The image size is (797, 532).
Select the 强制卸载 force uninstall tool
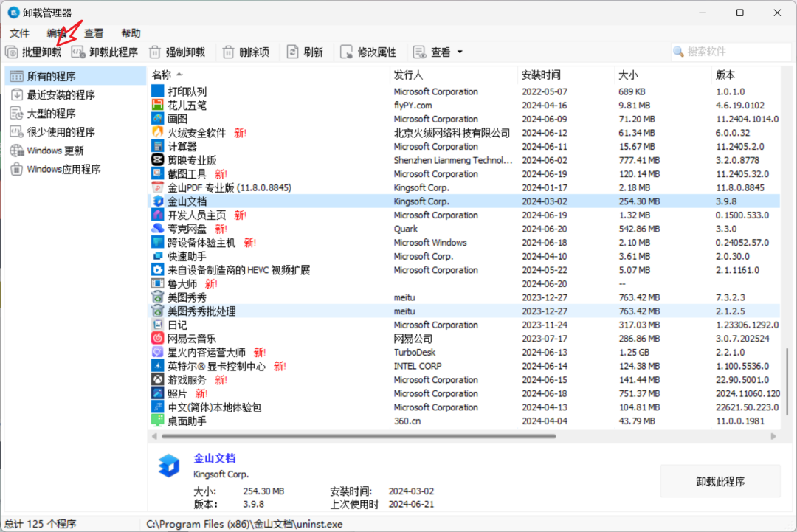[177, 52]
